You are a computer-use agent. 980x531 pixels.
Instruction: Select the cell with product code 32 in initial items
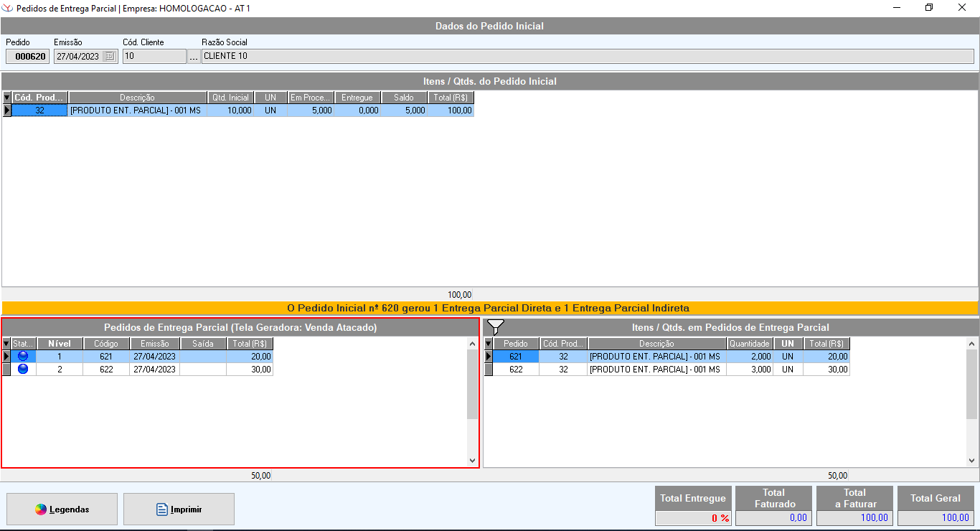[40, 111]
